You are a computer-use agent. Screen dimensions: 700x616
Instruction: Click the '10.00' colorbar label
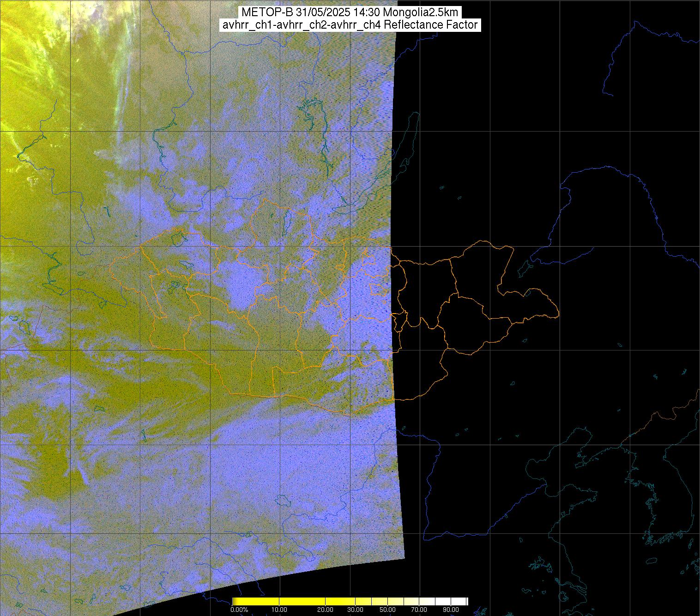point(280,610)
